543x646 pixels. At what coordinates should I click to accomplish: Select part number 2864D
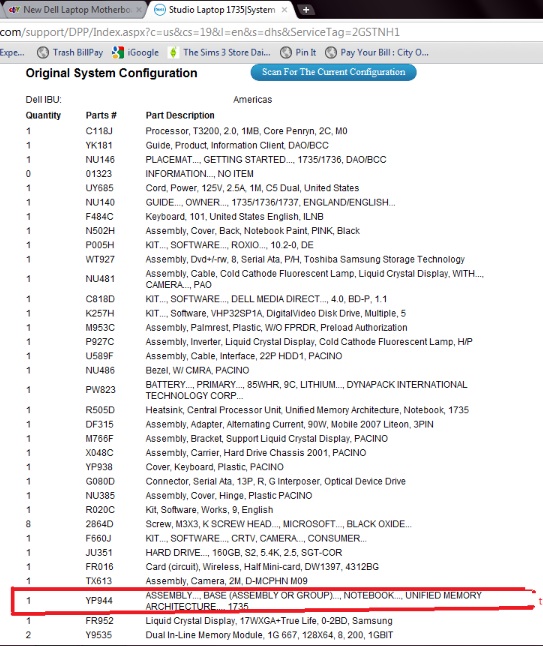tap(99, 524)
